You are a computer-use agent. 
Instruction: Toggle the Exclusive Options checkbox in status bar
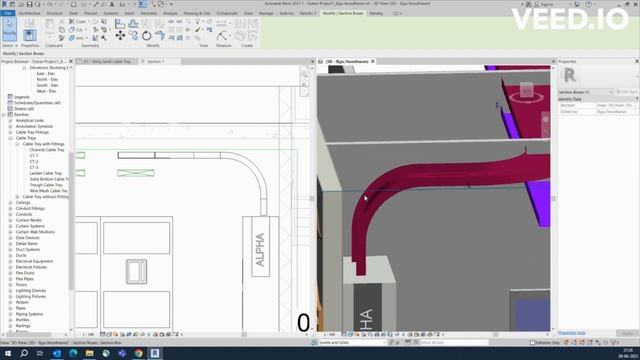click(532, 343)
